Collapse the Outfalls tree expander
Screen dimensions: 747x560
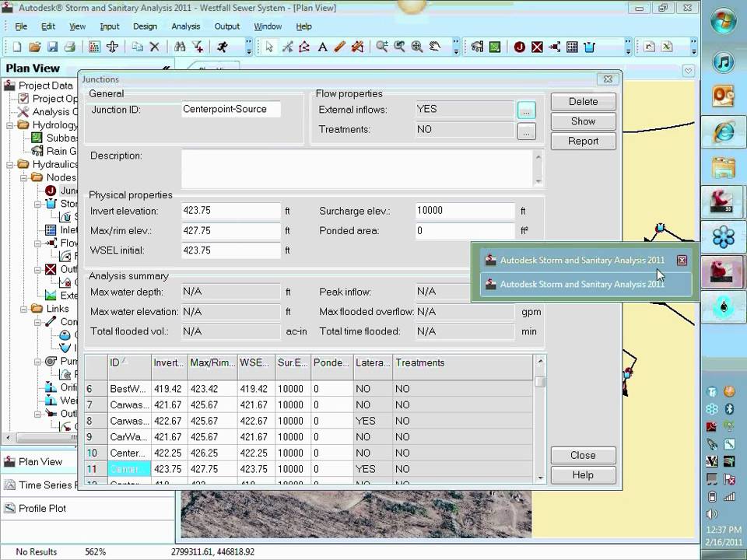(x=37, y=270)
